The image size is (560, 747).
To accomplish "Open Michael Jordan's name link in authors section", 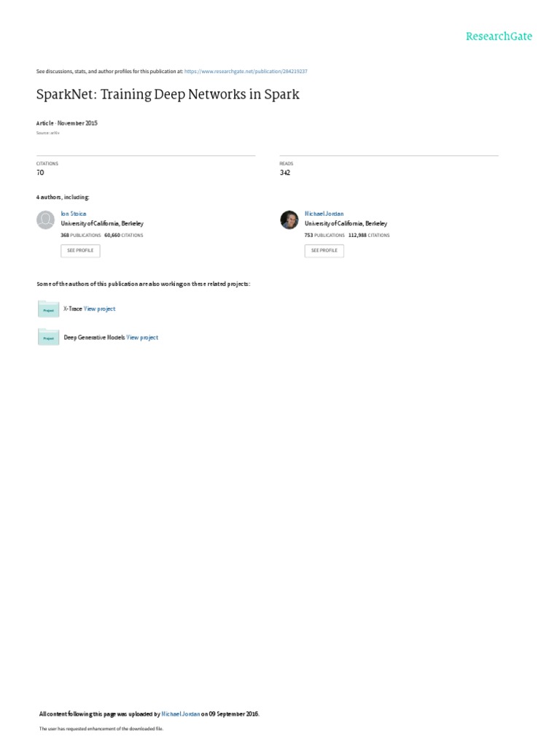I will (324, 214).
